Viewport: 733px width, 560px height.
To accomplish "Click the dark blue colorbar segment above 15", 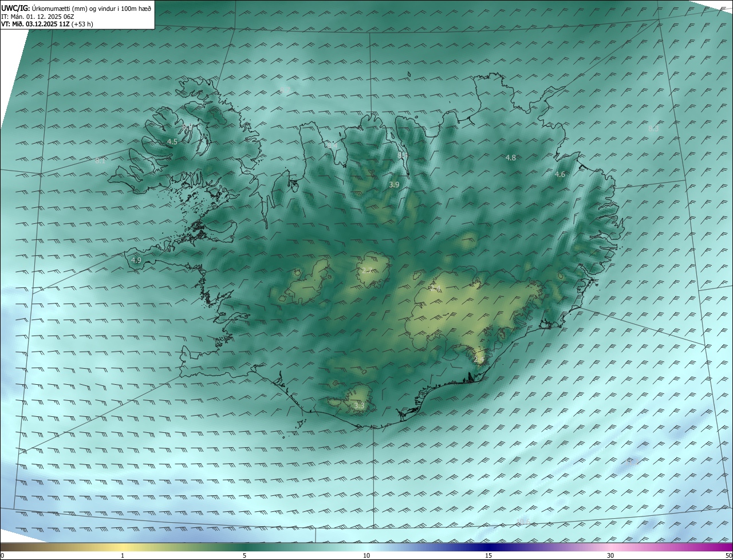I will click(x=488, y=547).
